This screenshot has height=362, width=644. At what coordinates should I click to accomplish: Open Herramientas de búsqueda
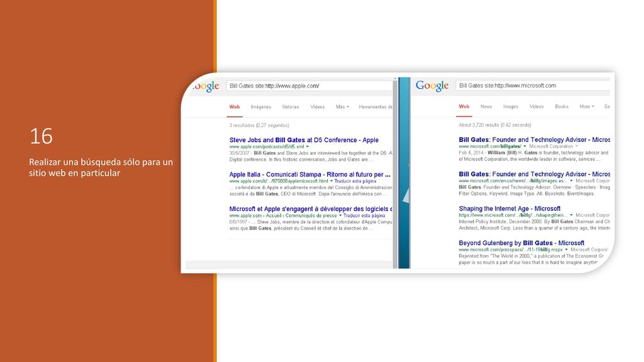(375, 107)
